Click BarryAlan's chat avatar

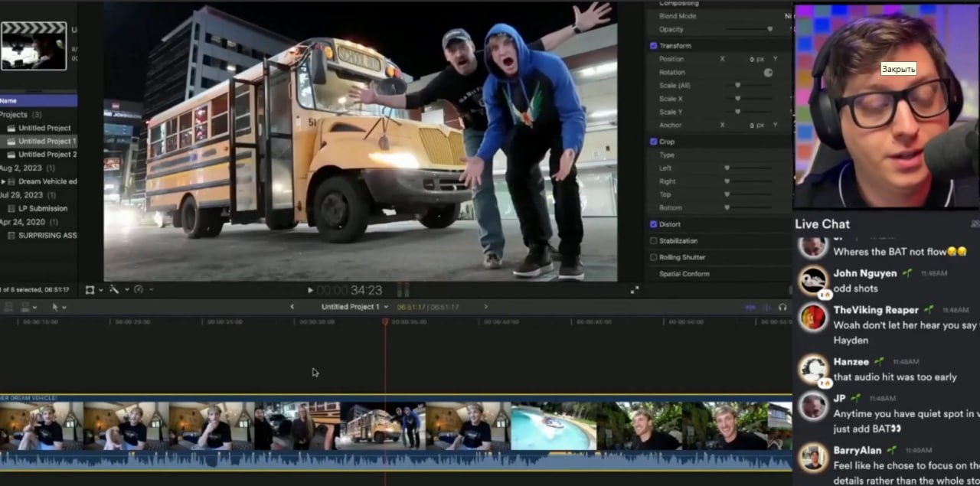point(813,457)
